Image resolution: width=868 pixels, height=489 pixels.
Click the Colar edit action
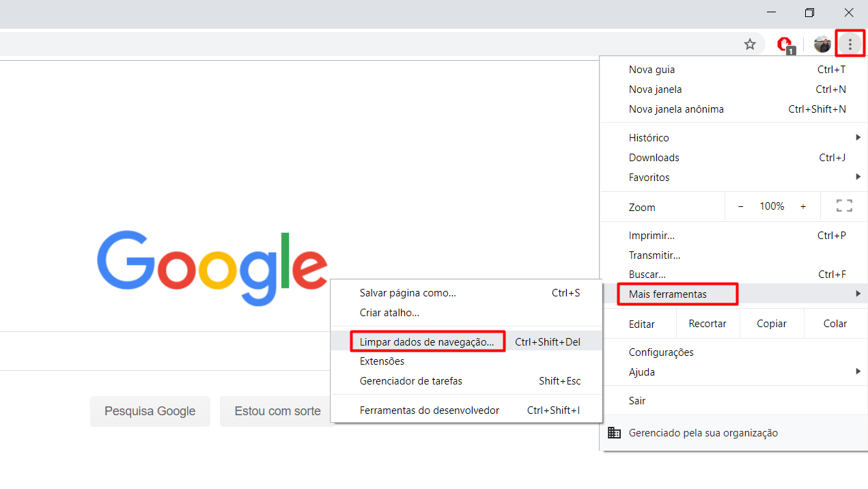tap(835, 323)
